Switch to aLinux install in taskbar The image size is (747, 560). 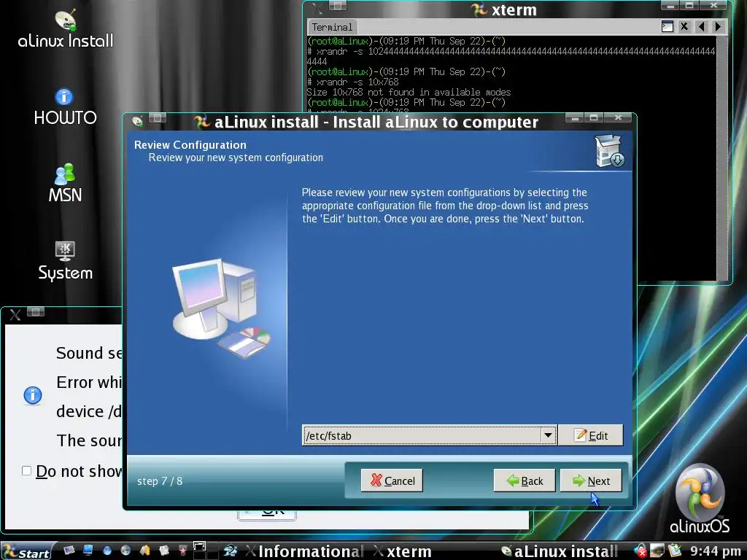pyautogui.click(x=560, y=551)
